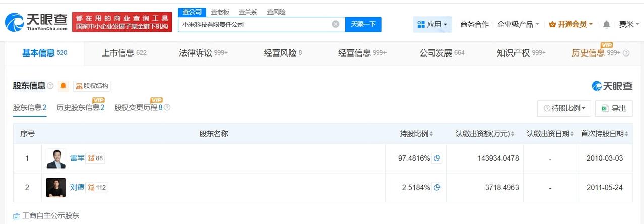644x224 pixels.
Task: Sort by 认缴出资额(万元) column
Action: point(485,134)
